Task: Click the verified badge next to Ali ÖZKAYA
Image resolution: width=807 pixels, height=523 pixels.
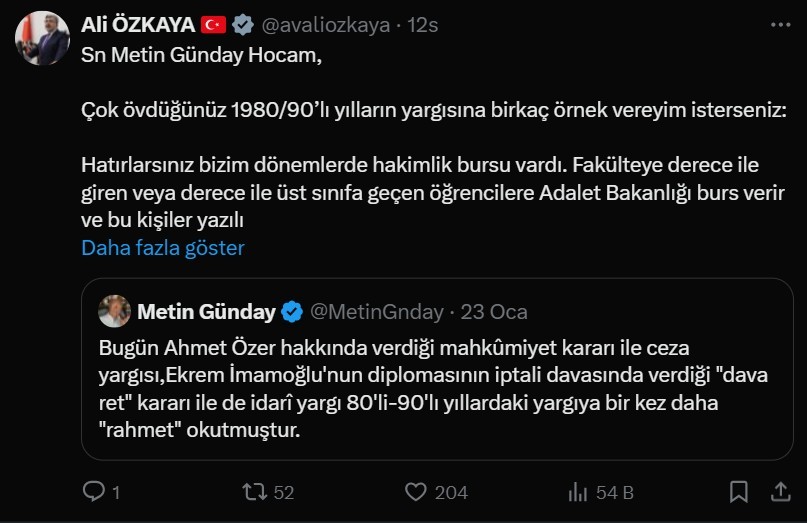Action: [243, 25]
